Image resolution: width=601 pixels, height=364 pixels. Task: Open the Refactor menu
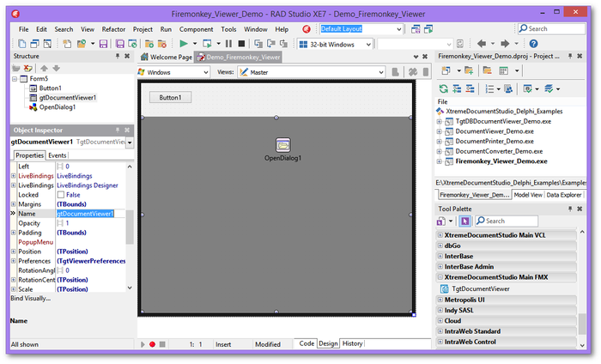click(113, 29)
